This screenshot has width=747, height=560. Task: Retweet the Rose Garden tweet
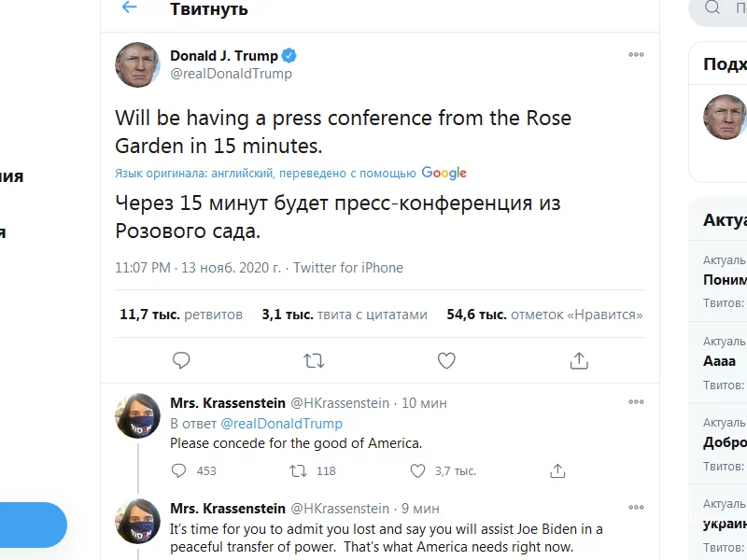[314, 360]
